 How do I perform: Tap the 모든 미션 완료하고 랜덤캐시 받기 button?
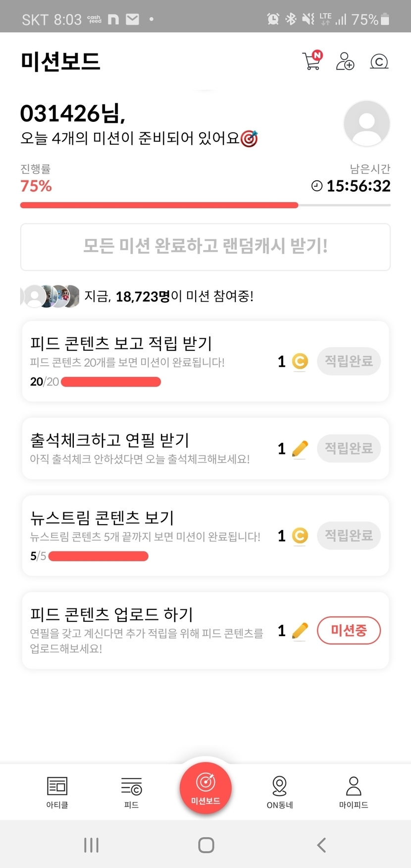click(205, 247)
